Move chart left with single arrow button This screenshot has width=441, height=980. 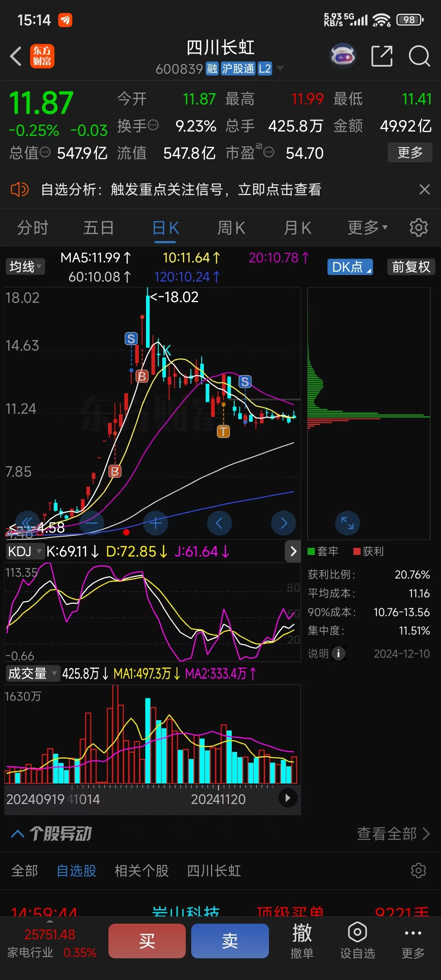tap(219, 523)
